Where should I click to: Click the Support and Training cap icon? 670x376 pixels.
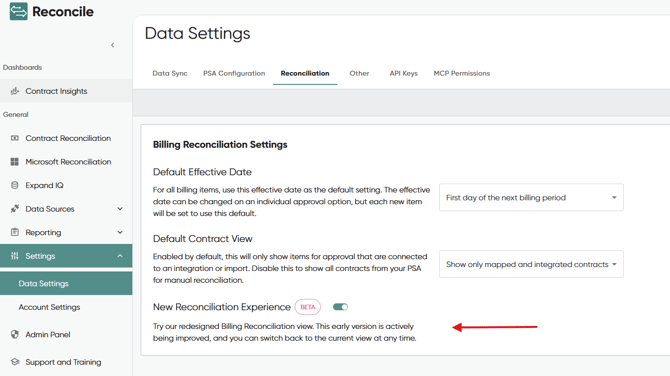pos(15,362)
